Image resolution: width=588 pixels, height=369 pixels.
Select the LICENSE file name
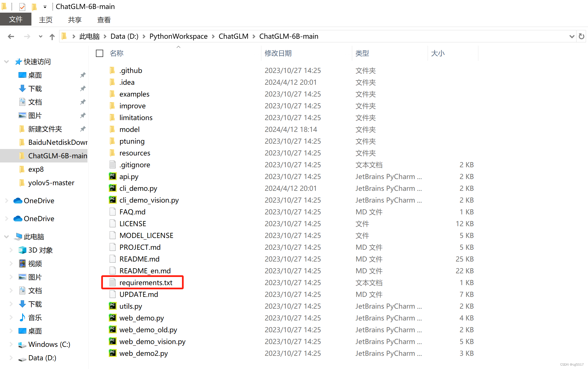click(133, 224)
